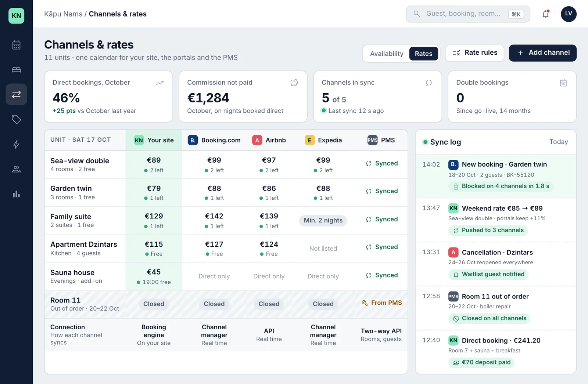Click the sync icon on Channels in sync card
Screen dimensions: 588x384
point(429,83)
